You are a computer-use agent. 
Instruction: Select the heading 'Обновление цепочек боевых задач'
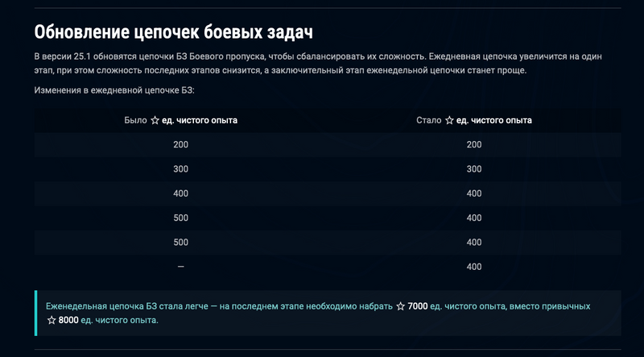click(x=173, y=32)
